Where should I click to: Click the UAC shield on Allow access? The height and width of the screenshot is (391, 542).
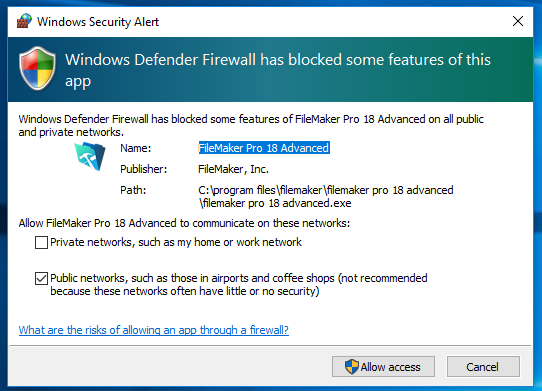(352, 366)
